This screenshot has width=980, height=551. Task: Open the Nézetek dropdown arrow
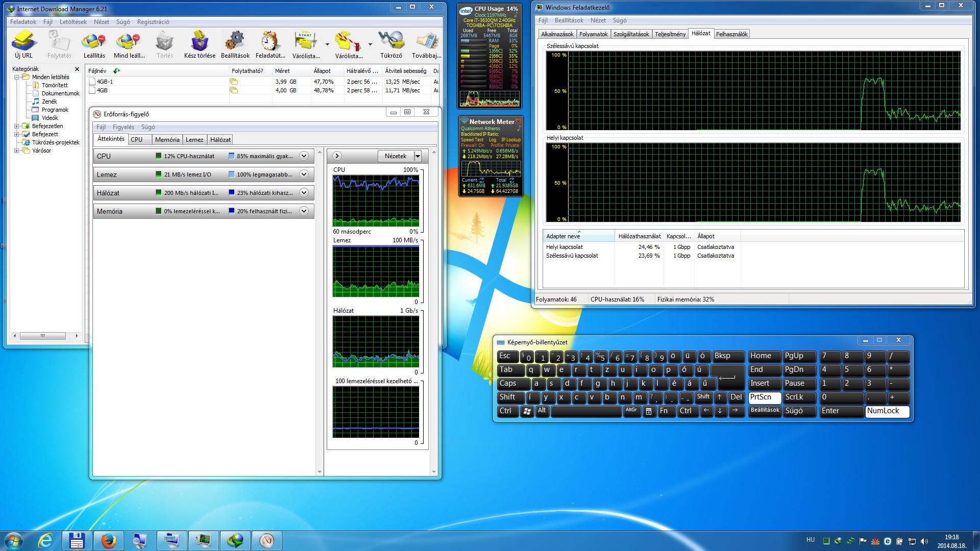click(x=418, y=156)
